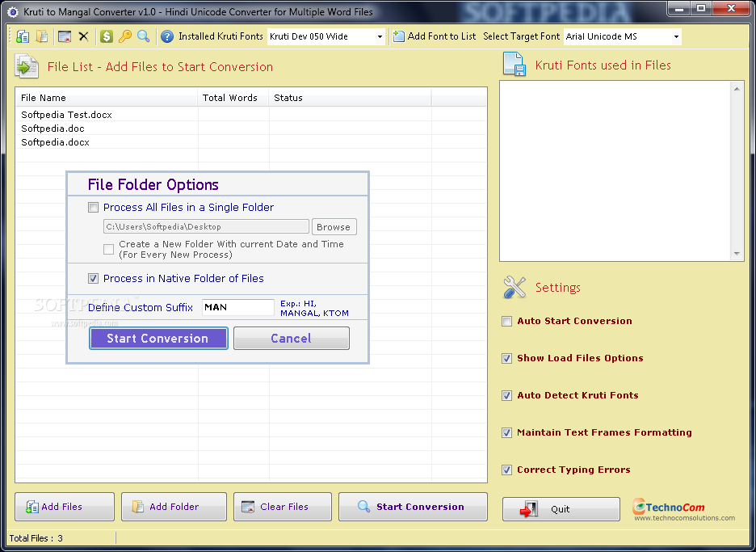Screen dimensions: 756x552
Task: Click www.technocomsolutions.com link
Action: pyautogui.click(x=685, y=518)
